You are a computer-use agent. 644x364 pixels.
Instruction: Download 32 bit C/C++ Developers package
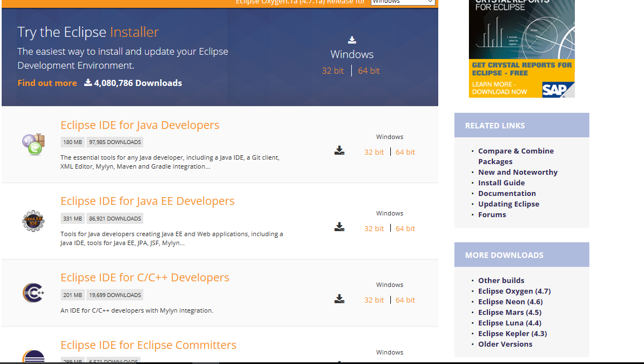[374, 300]
